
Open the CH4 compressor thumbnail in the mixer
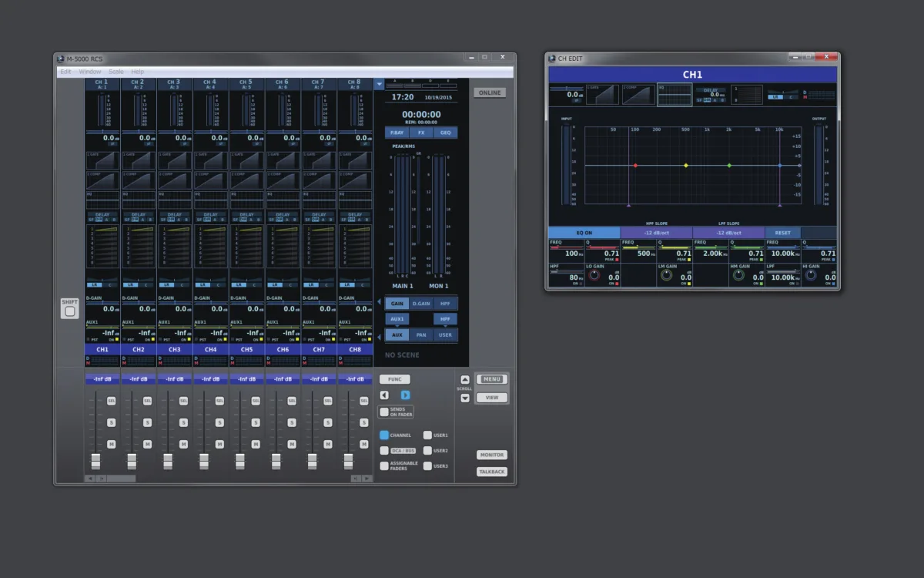click(211, 180)
